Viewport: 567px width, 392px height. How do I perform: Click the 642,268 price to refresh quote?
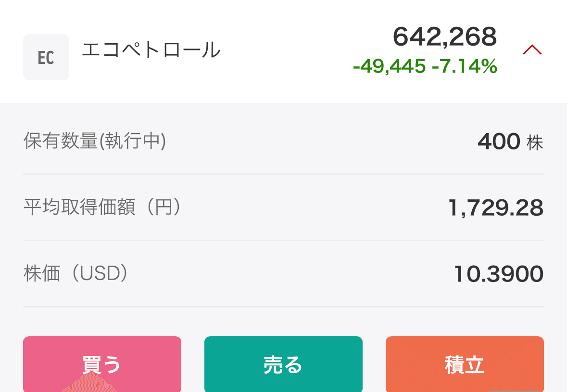coord(445,37)
